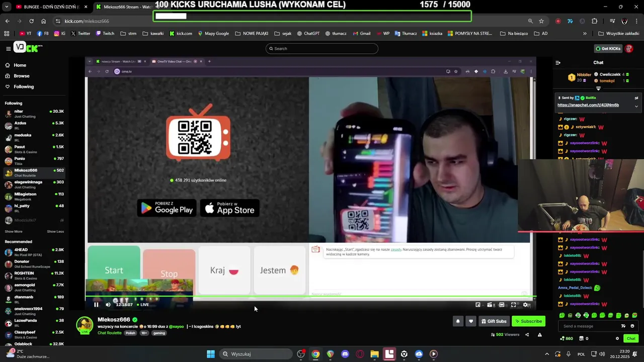Open the NOWE PAJĄKI bookmark folder

point(252,34)
